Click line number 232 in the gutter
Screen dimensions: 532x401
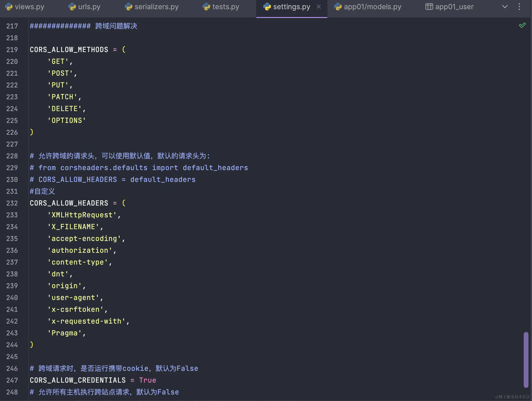12,203
